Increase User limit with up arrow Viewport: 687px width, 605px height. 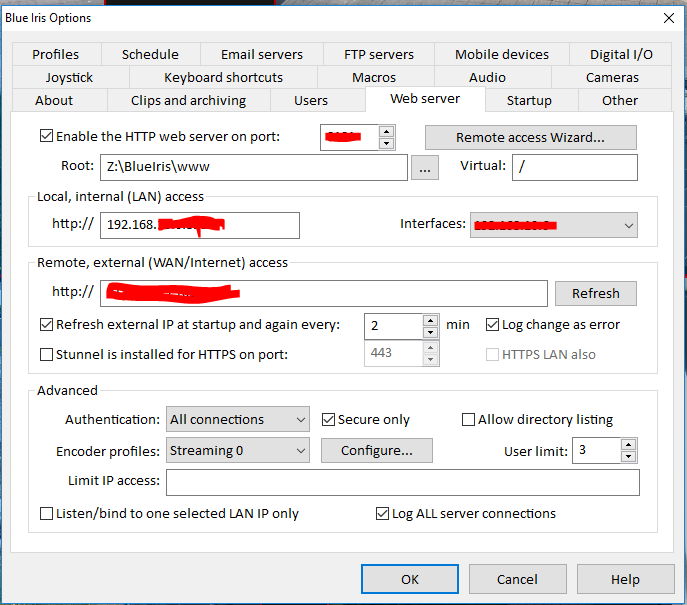pos(629,444)
